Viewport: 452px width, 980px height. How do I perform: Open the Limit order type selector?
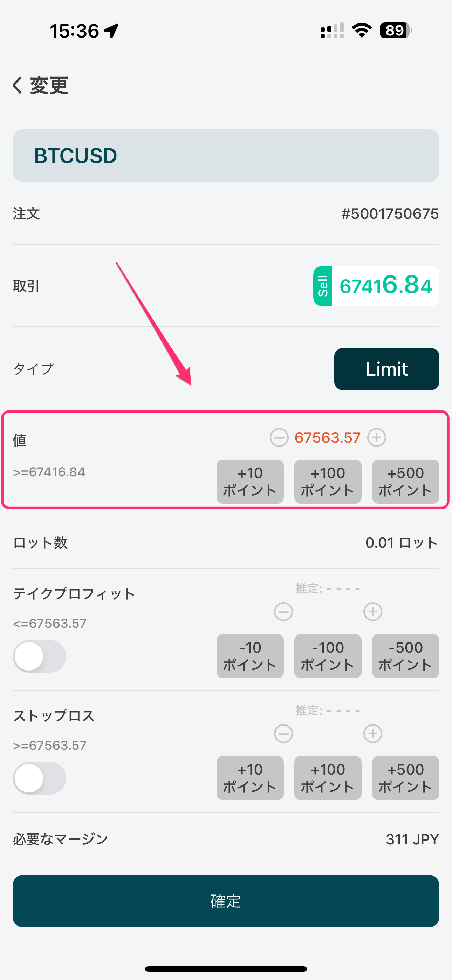coord(386,369)
